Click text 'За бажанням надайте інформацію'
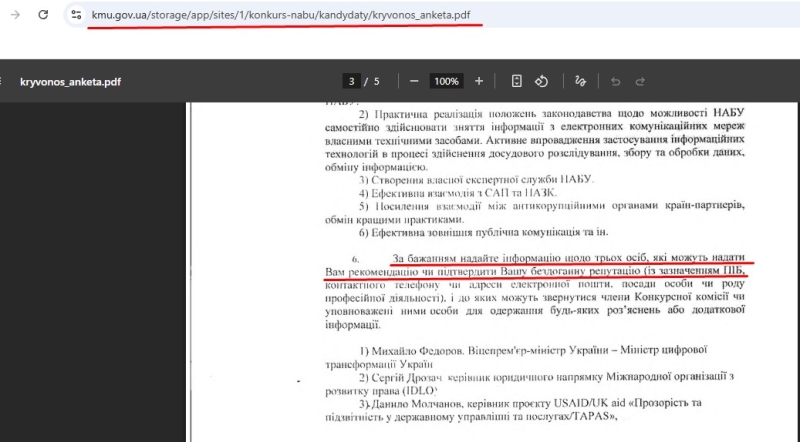The width and height of the screenshot is (800, 442). pyautogui.click(x=476, y=258)
